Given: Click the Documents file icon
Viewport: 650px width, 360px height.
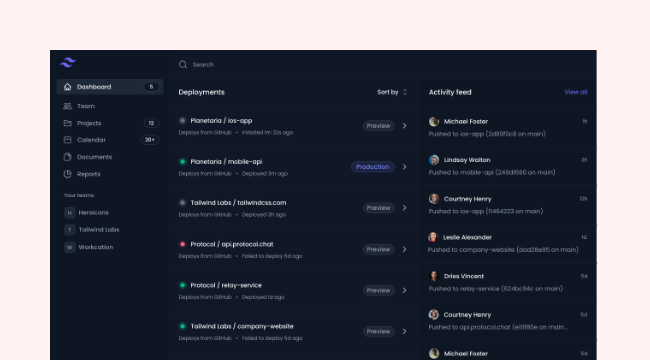Looking at the screenshot, I should point(68,157).
